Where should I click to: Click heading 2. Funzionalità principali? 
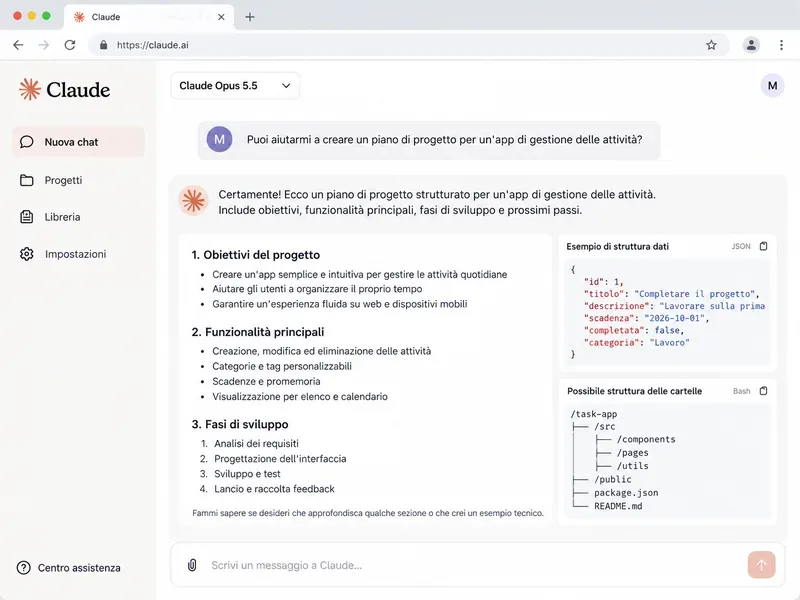pyautogui.click(x=258, y=332)
